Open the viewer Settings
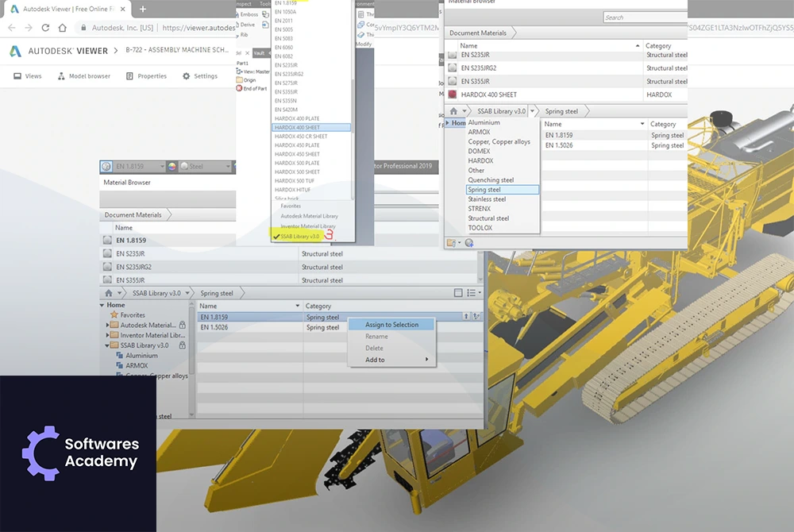The image size is (794, 532). 200,76
